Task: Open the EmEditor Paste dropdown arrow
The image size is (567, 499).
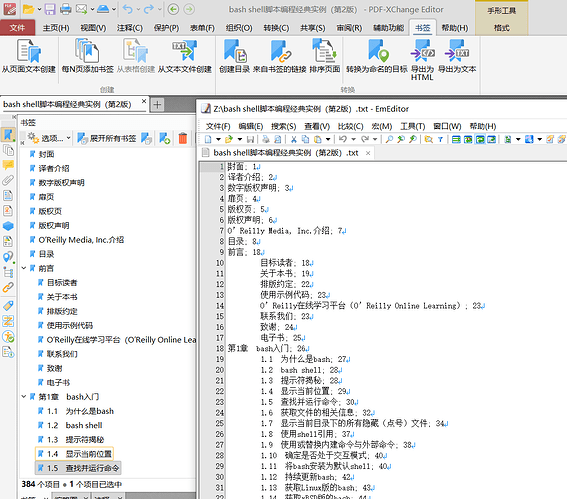Action: pyautogui.click(x=328, y=139)
